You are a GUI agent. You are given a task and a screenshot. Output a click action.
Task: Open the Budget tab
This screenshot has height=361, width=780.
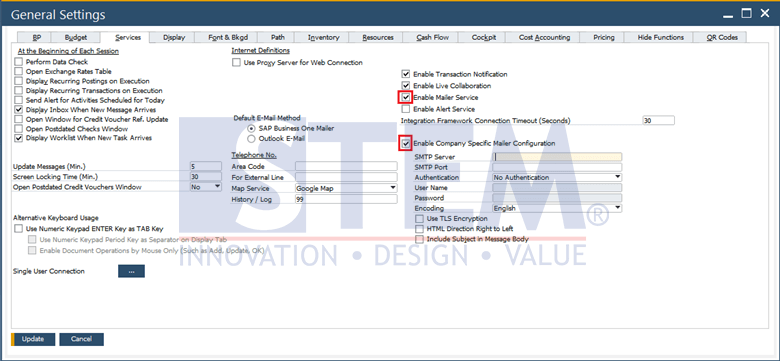click(x=76, y=37)
